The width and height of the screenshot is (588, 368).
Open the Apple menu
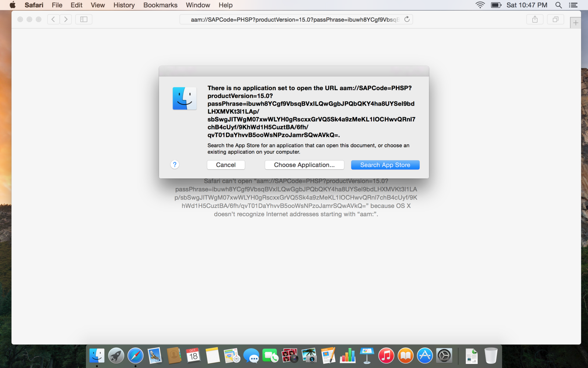[12, 5]
